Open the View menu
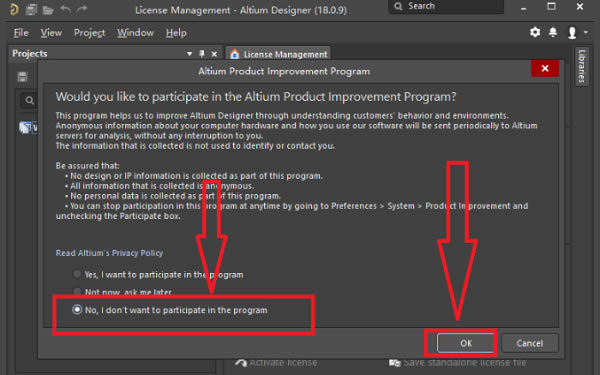The height and width of the screenshot is (375, 600). pyautogui.click(x=51, y=33)
